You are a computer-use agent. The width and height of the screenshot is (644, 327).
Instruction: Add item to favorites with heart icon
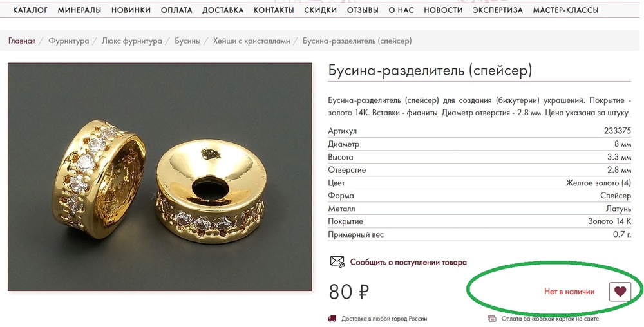620,292
